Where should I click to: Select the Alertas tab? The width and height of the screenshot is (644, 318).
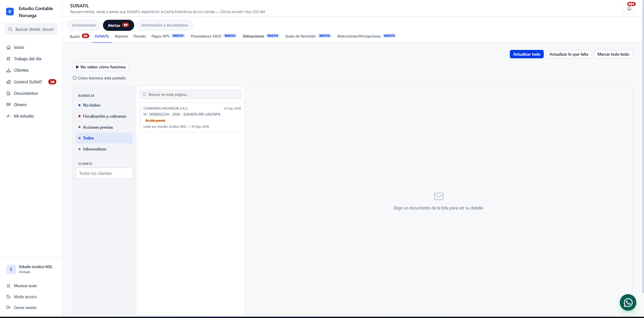coord(118,25)
